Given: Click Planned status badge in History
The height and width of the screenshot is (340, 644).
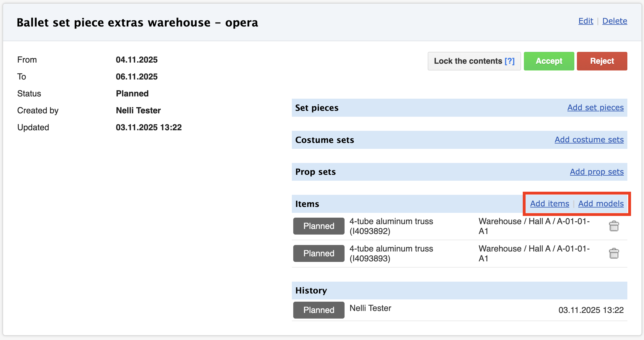Looking at the screenshot, I should 319,310.
